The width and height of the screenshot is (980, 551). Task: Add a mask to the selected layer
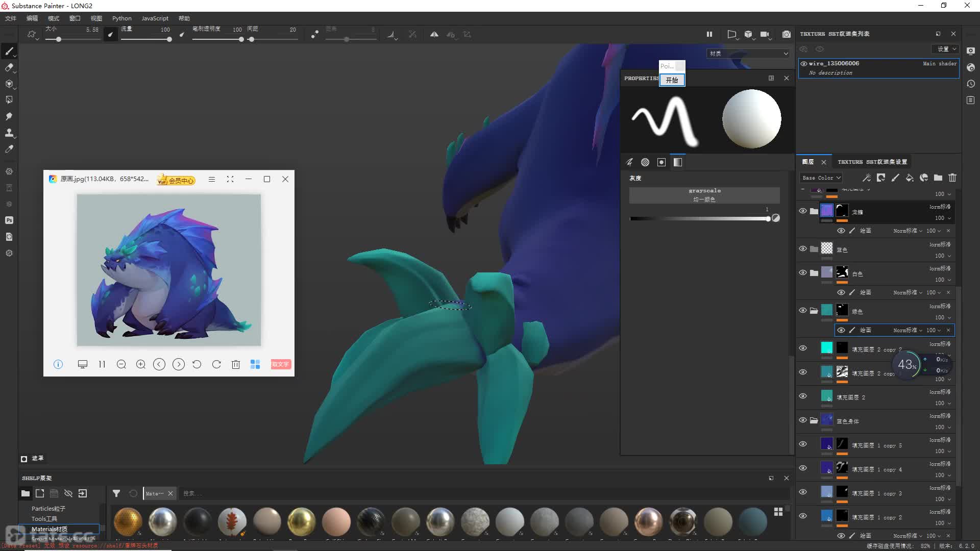click(880, 178)
